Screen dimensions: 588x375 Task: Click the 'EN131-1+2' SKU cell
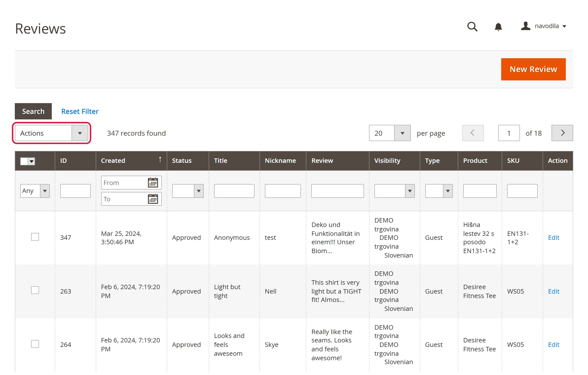point(518,238)
